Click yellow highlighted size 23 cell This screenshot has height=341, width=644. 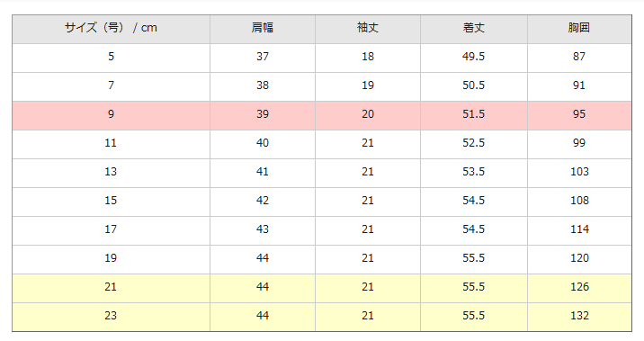click(x=111, y=317)
